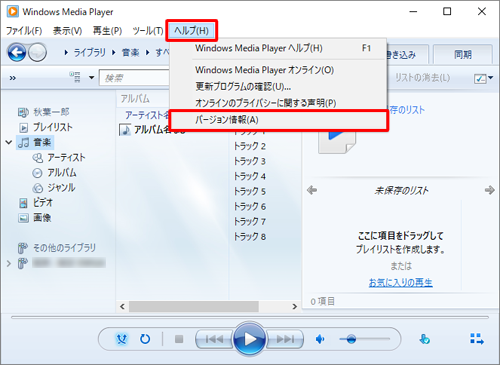Click the playlist document thumbnail

[x=337, y=142]
